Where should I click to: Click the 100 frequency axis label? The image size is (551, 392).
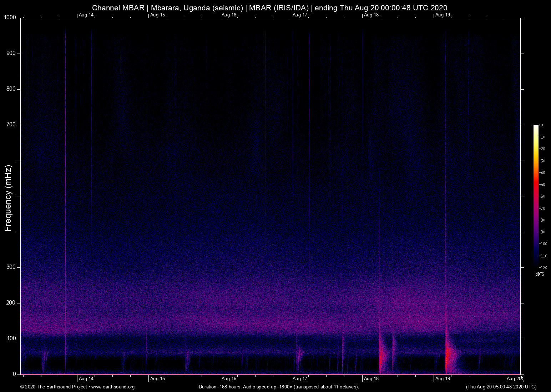pos(11,338)
